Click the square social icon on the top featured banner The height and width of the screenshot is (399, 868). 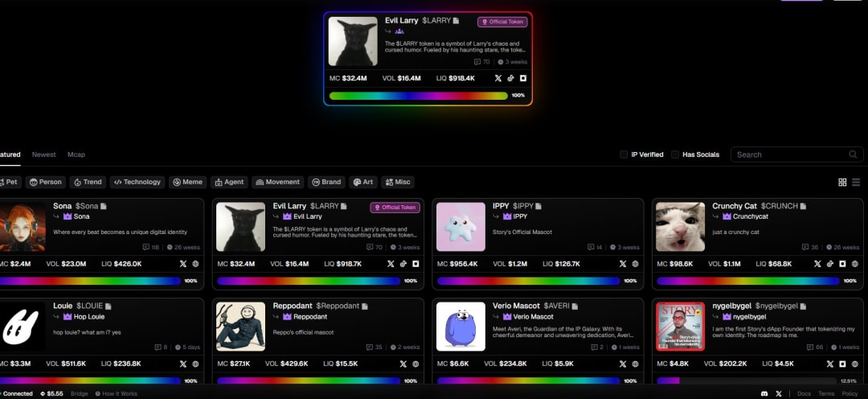[x=523, y=78]
